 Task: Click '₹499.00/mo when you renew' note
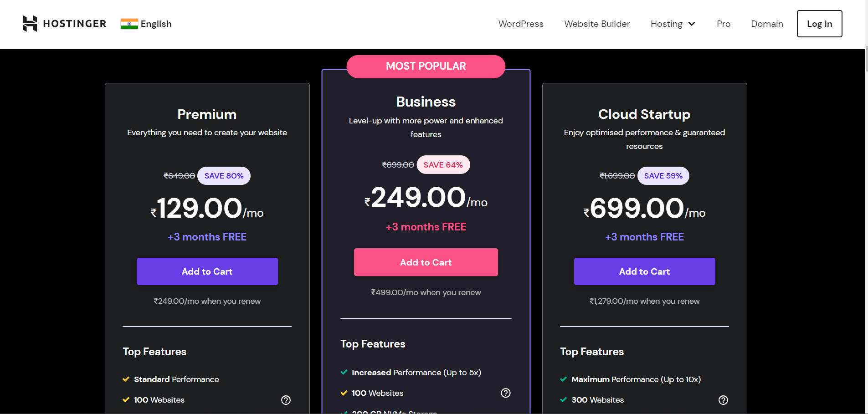pos(426,292)
